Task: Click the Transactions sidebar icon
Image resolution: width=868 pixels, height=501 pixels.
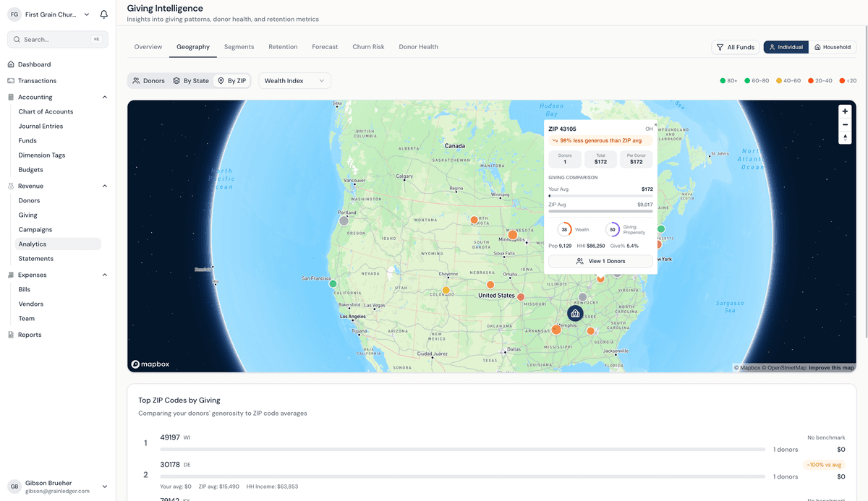Action: click(x=11, y=81)
